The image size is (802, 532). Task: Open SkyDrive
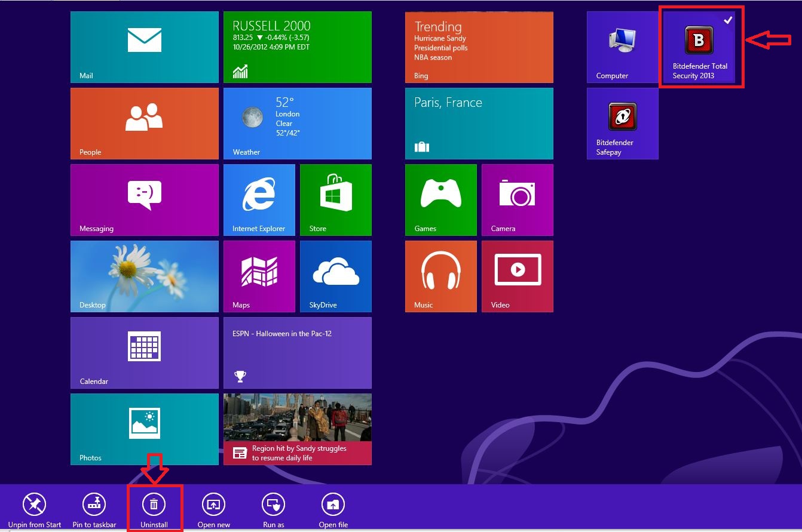coord(335,276)
